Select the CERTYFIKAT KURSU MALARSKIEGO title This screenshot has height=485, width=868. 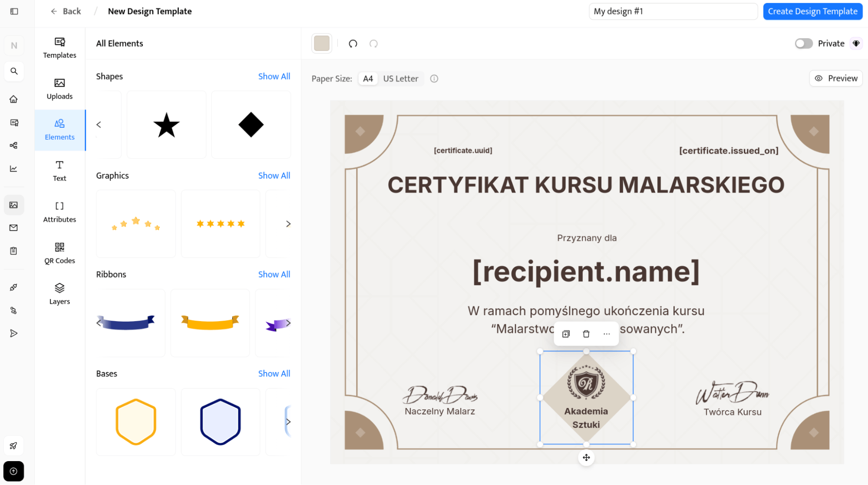coord(586,185)
